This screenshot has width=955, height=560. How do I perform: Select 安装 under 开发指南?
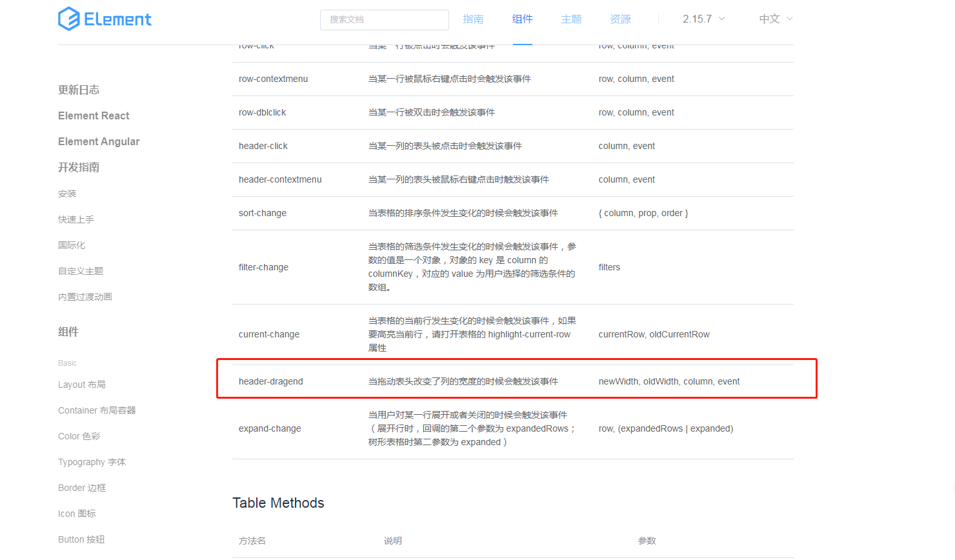67,193
